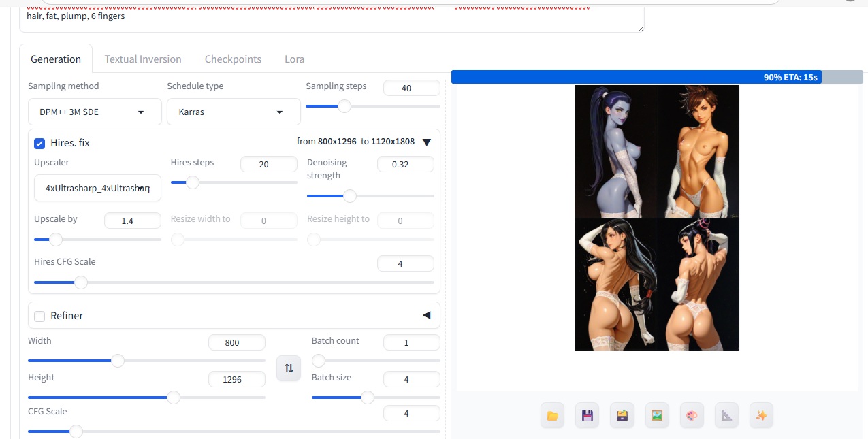This screenshot has width=868, height=439.
Task: Click the Sampling steps slider handle
Action: pyautogui.click(x=344, y=106)
